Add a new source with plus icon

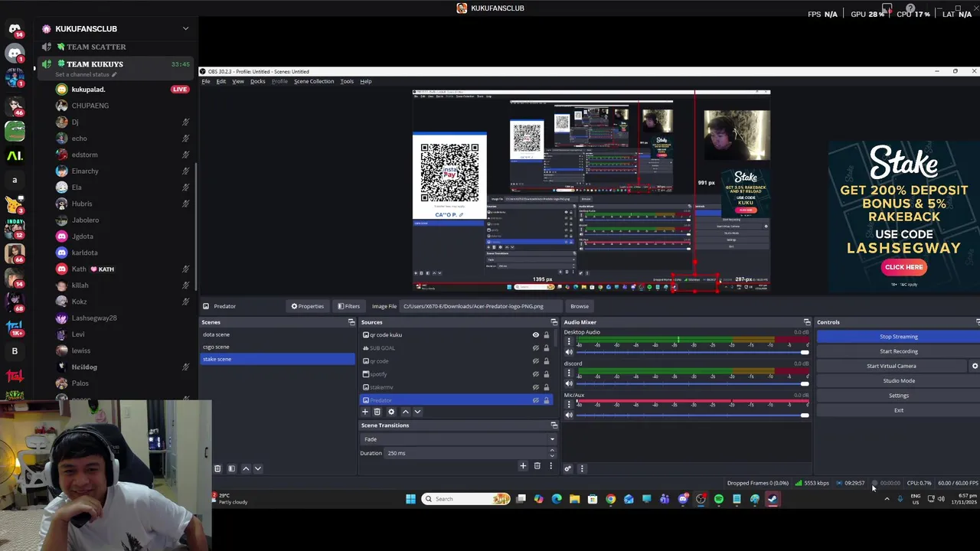365,412
